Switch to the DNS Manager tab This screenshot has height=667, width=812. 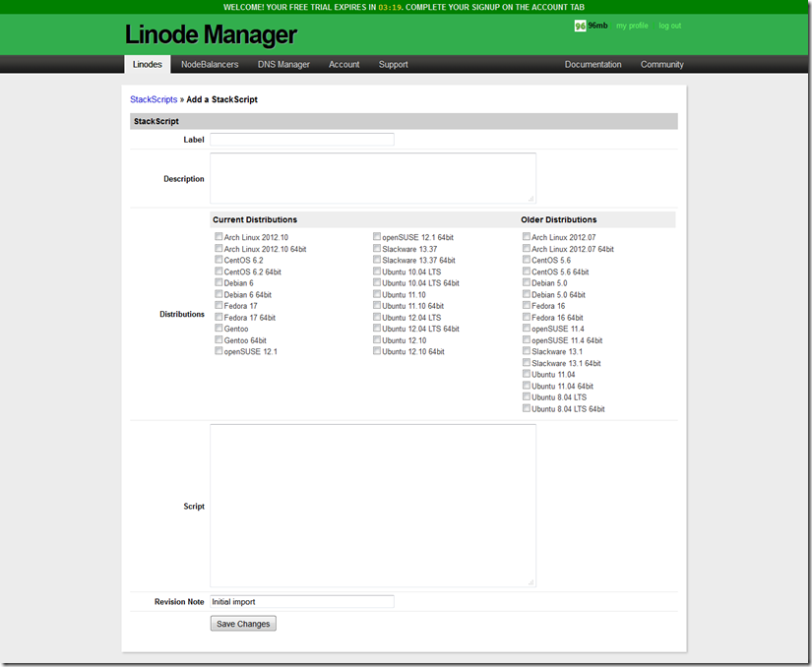coord(283,64)
